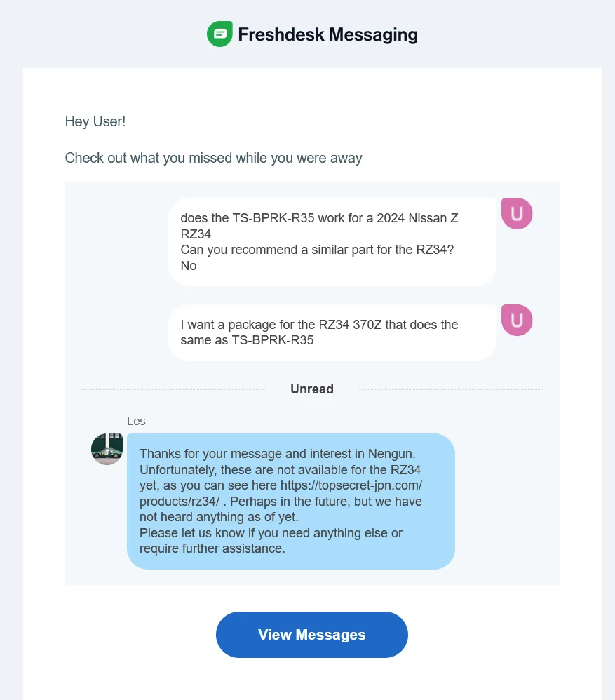Click the Hey User! greeting
The image size is (615, 700).
click(95, 121)
